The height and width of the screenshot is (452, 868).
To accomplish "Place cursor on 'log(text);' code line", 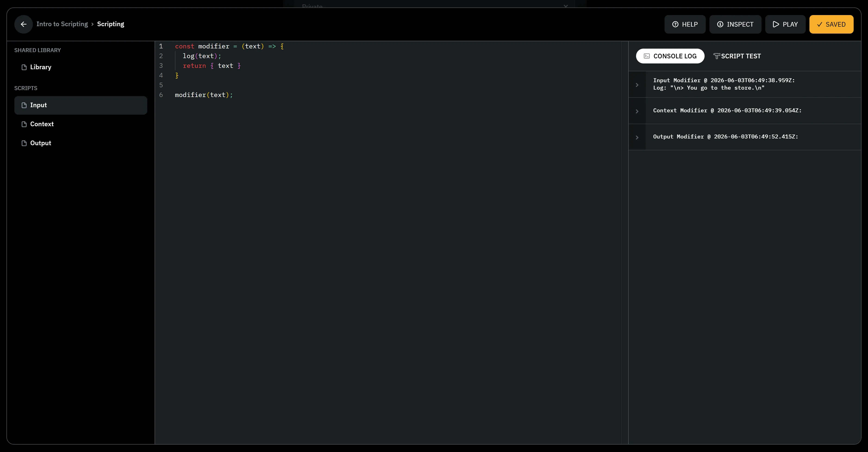I will click(x=202, y=56).
